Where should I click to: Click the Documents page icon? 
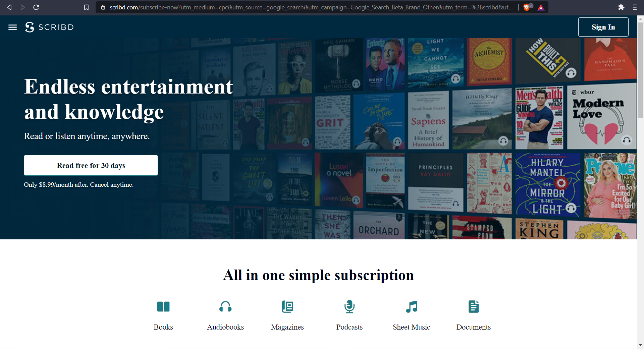point(473,306)
